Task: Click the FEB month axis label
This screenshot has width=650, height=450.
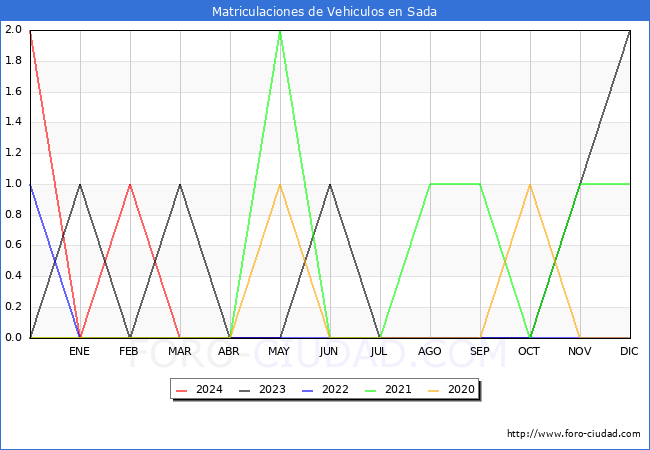Action: tap(129, 351)
